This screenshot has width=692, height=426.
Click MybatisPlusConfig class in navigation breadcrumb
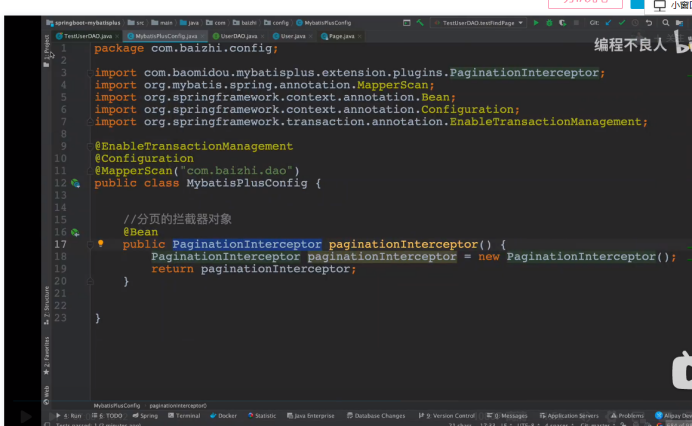tap(324, 23)
